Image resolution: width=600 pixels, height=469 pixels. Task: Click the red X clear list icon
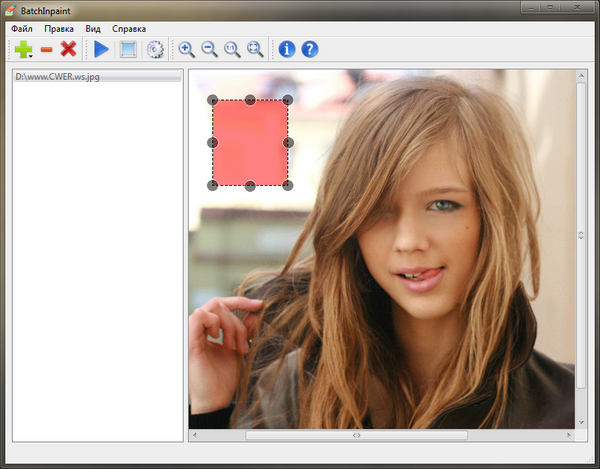pyautogui.click(x=68, y=49)
